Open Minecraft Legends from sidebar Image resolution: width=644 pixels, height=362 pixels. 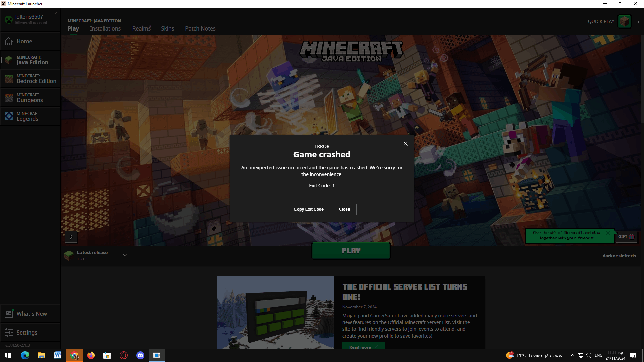pyautogui.click(x=9, y=116)
